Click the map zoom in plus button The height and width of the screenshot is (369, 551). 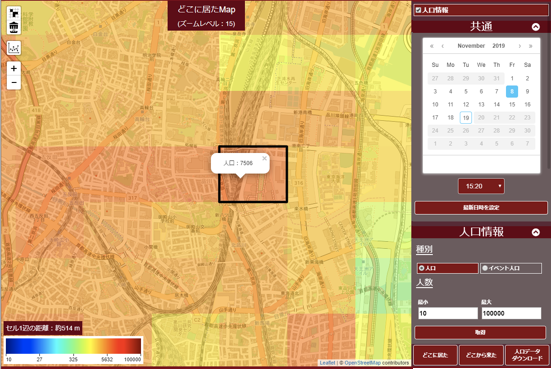coord(14,68)
